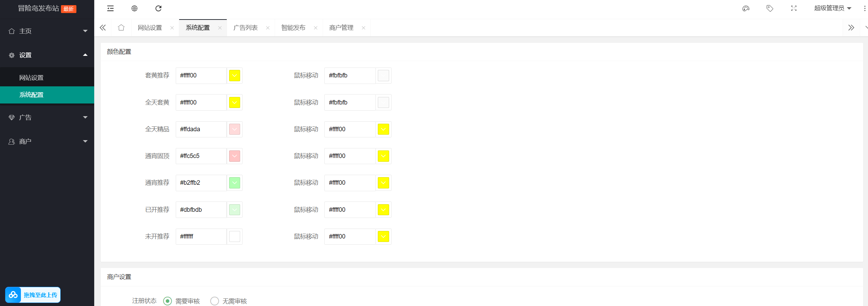Click the 设置 gear icon in the sidebar
Image resolution: width=868 pixels, height=306 pixels.
(12, 55)
